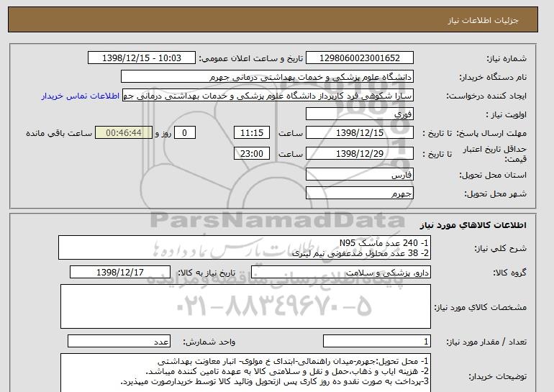Click the label گروه کالا
The height and width of the screenshot is (392, 554).
coord(510,273)
